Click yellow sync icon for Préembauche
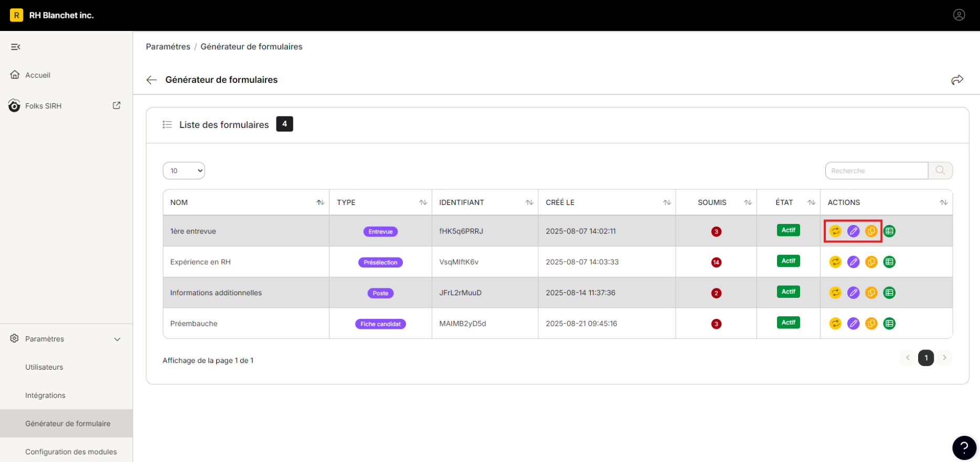The width and height of the screenshot is (980, 462). tap(836, 324)
